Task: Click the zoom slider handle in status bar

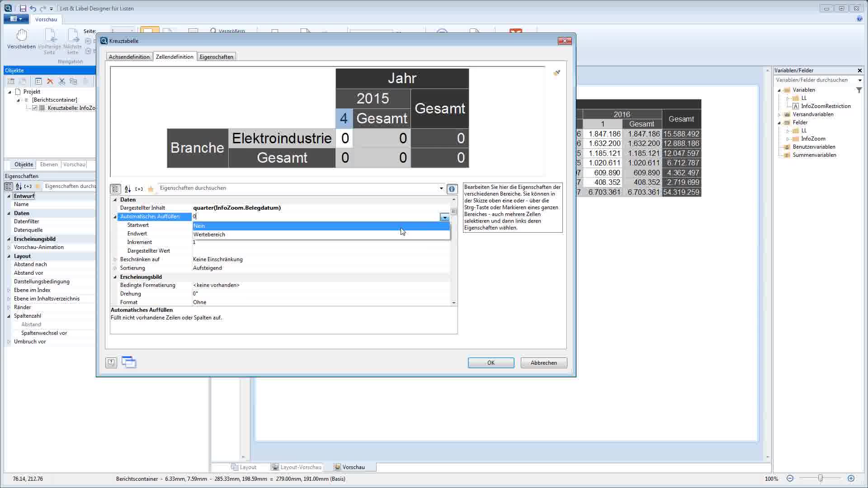Action: tap(820, 478)
